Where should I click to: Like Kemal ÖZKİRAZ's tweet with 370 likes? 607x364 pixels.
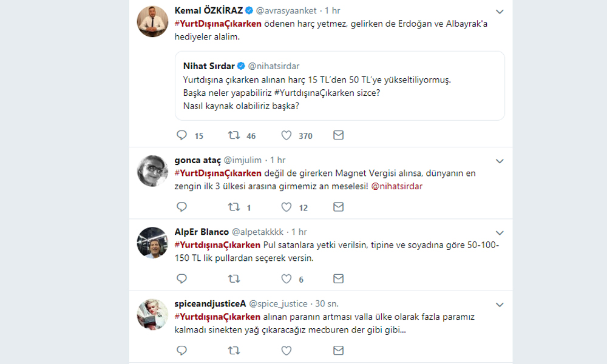(x=287, y=135)
